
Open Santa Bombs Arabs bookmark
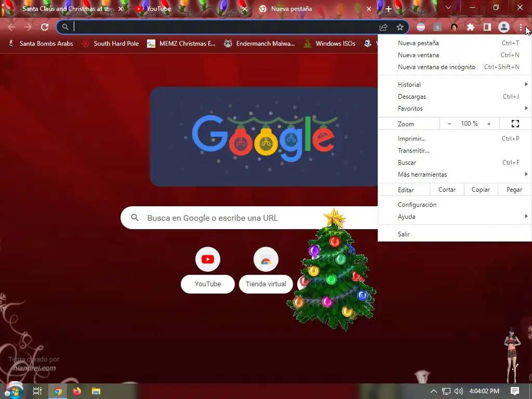(x=41, y=44)
